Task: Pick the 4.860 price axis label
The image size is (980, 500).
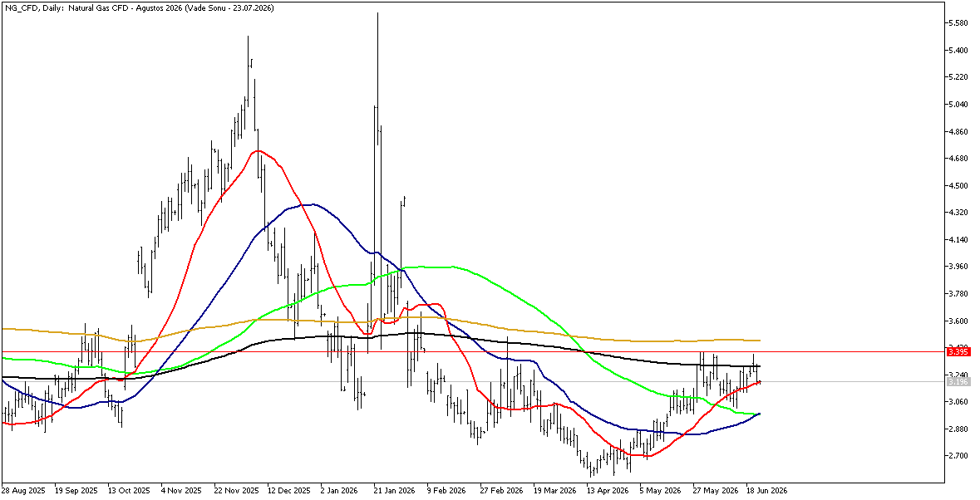Action: point(958,132)
